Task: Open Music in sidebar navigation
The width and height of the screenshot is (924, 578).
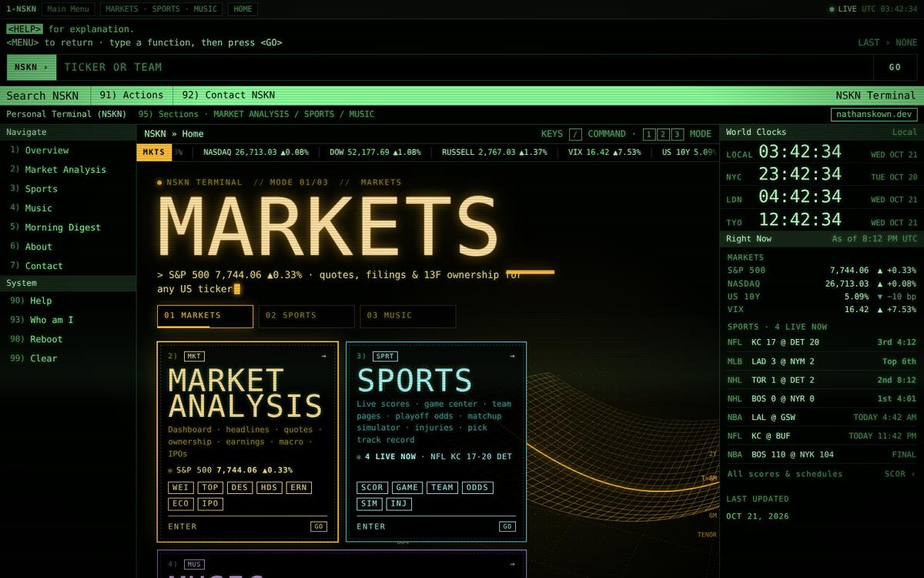Action: (68, 208)
